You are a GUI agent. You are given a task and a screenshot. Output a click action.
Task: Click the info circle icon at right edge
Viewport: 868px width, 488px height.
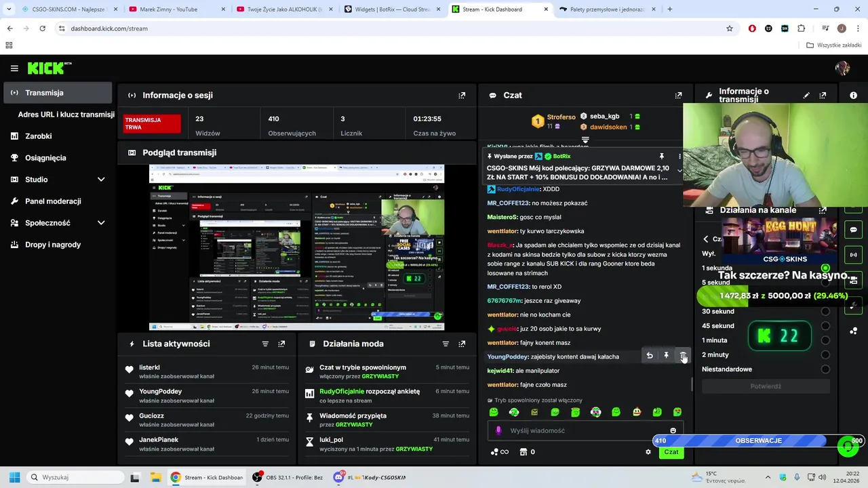click(x=853, y=96)
